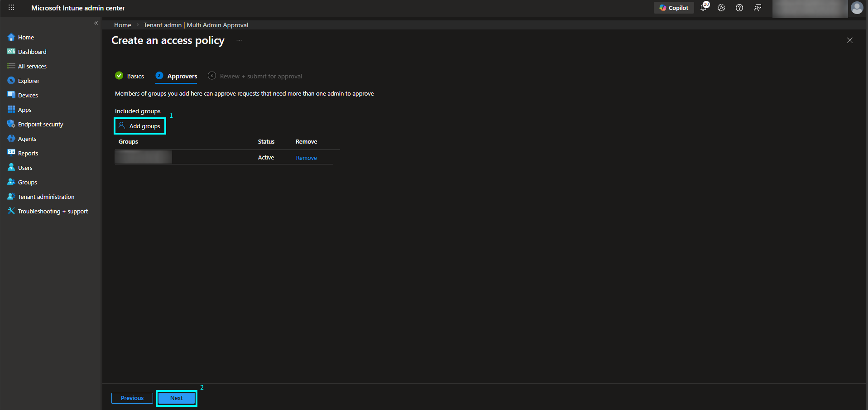Go to Home in the breadcrumb
Screen dimensions: 868x410
pos(123,25)
